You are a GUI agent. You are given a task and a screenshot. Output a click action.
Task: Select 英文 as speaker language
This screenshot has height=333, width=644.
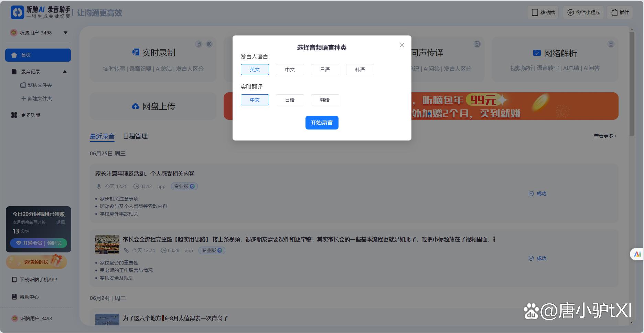click(x=255, y=70)
